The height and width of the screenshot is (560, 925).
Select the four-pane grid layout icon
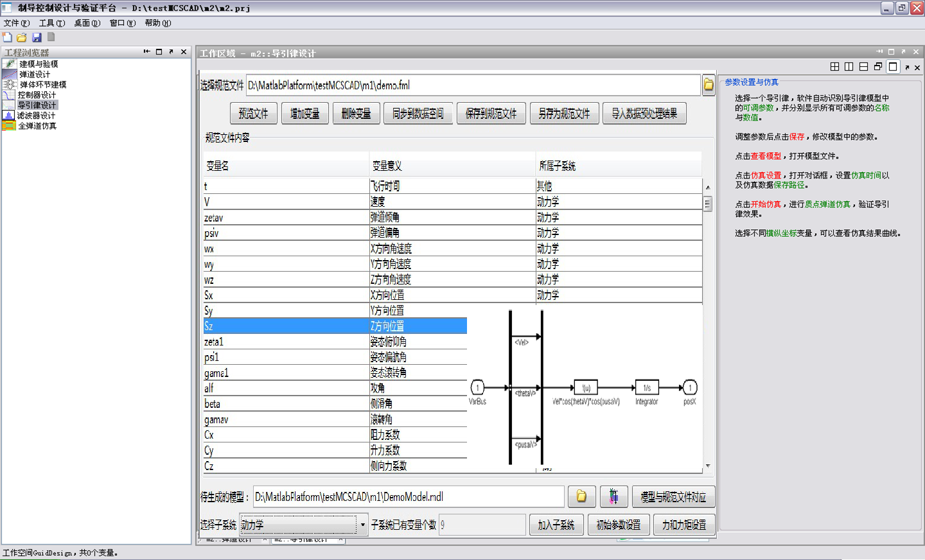click(834, 67)
